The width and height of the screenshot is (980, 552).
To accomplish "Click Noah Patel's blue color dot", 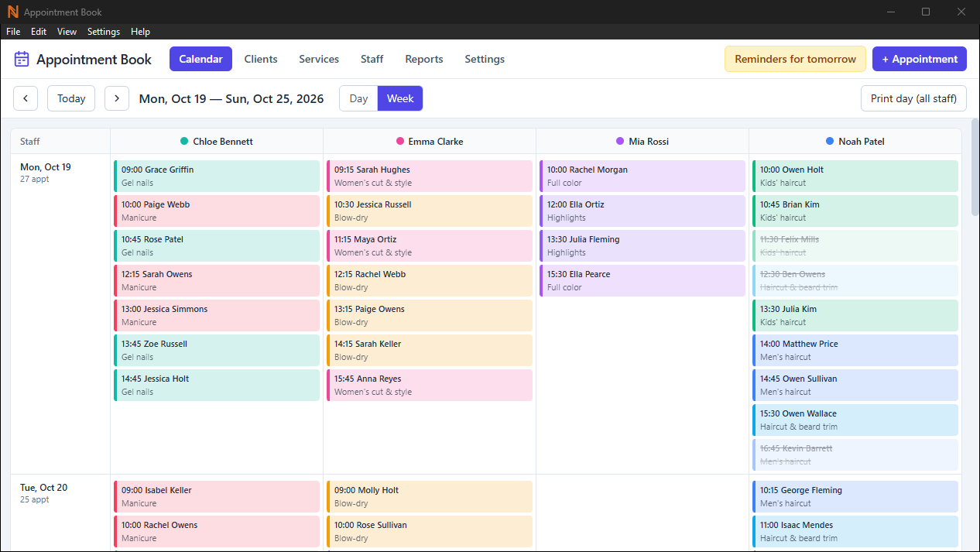I will [830, 142].
